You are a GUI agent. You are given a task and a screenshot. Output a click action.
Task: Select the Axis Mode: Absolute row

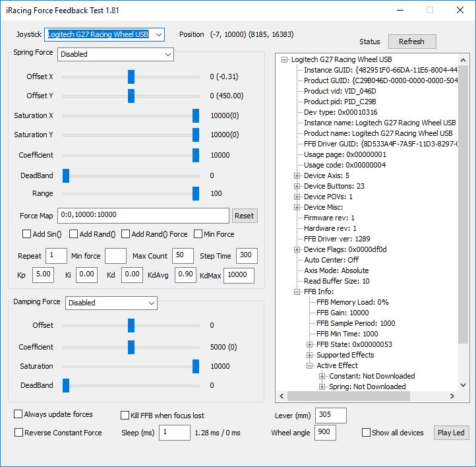click(336, 271)
